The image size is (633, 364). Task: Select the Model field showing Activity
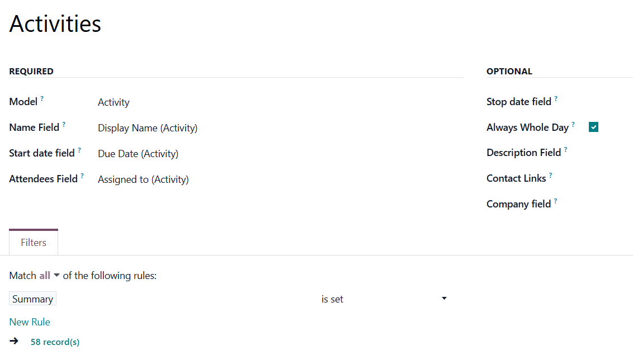click(114, 102)
